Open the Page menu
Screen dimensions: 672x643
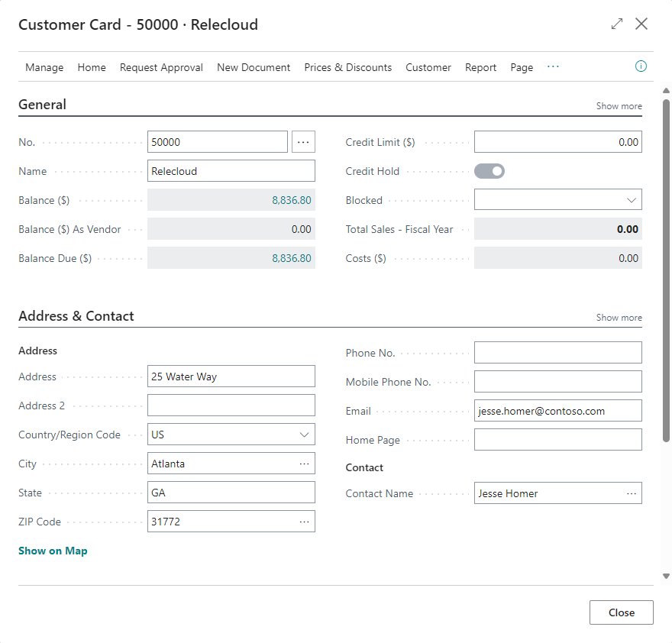(x=522, y=67)
